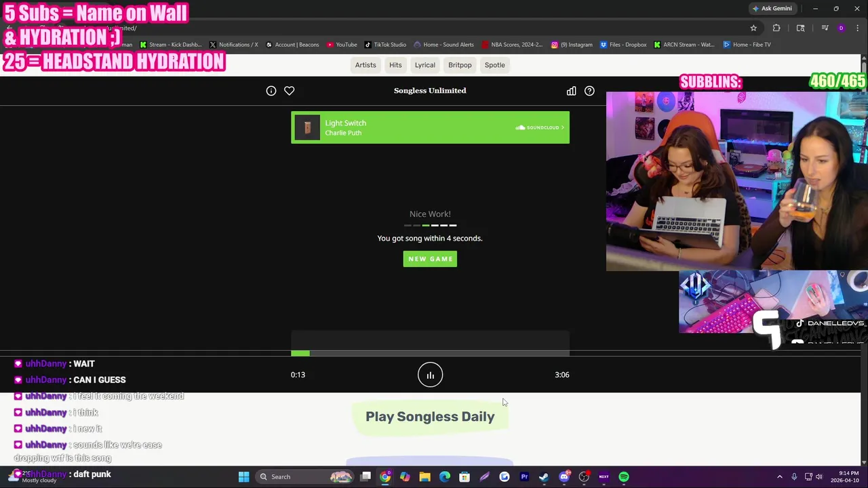Open Files - Dropbox bookmark
The height and width of the screenshot is (488, 868).
623,45
